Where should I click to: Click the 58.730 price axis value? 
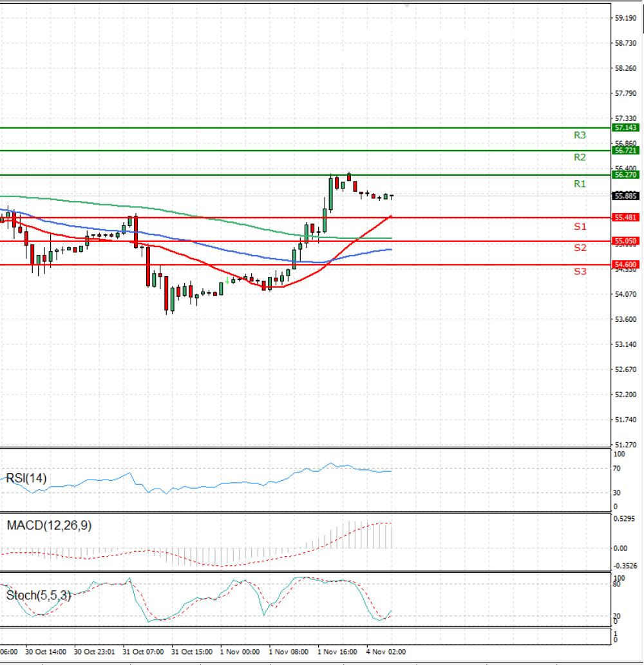626,43
